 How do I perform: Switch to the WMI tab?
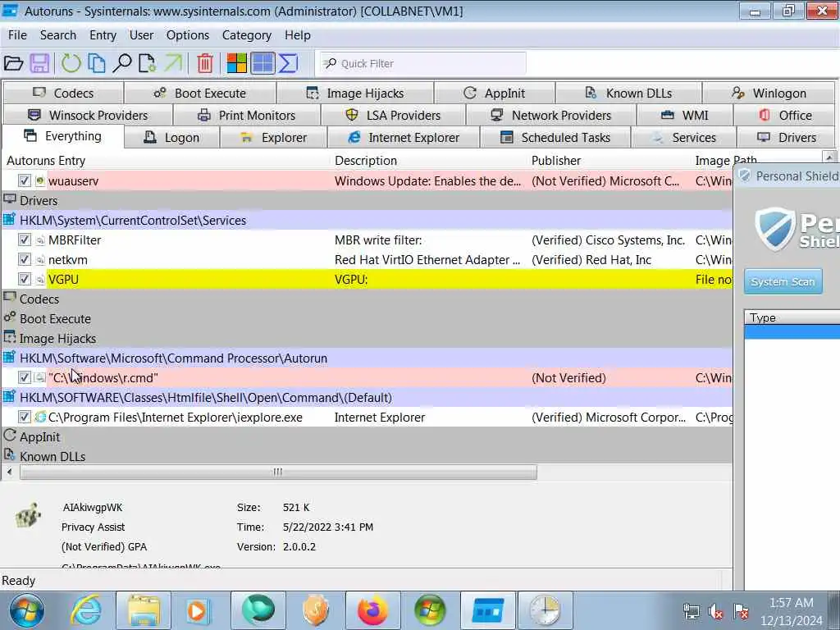pos(685,115)
